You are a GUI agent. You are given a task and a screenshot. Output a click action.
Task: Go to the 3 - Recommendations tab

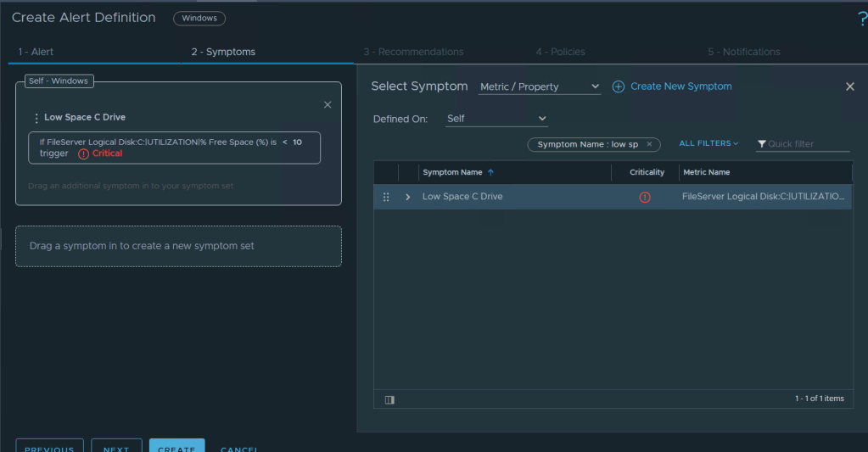413,52
